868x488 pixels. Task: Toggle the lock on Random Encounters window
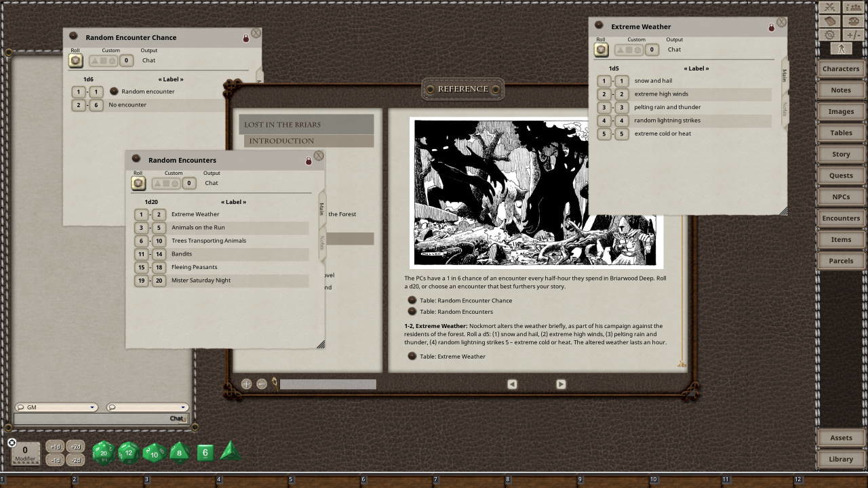pyautogui.click(x=309, y=161)
